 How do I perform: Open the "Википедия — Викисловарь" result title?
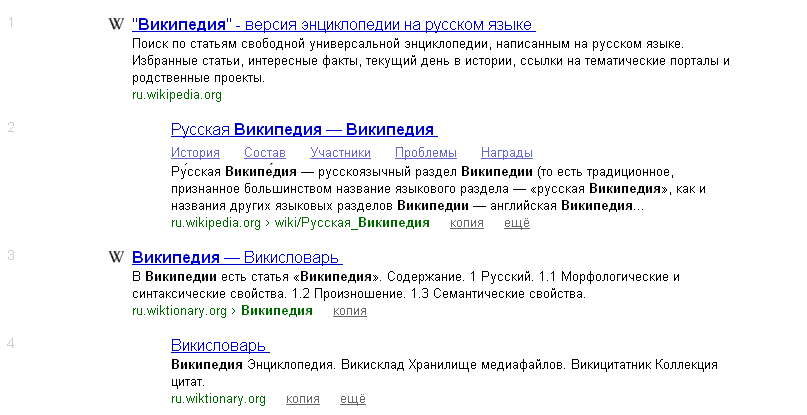point(237,257)
